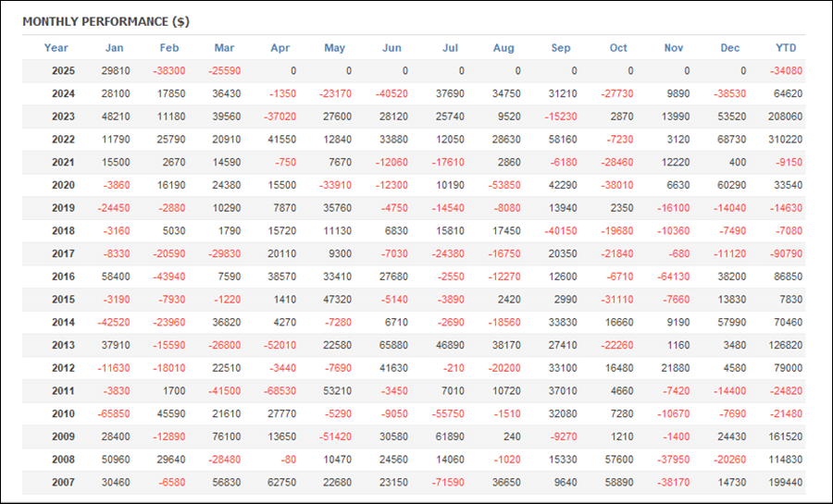The image size is (833, 504).
Task: Select the 2007 year row label
Action: 63,482
